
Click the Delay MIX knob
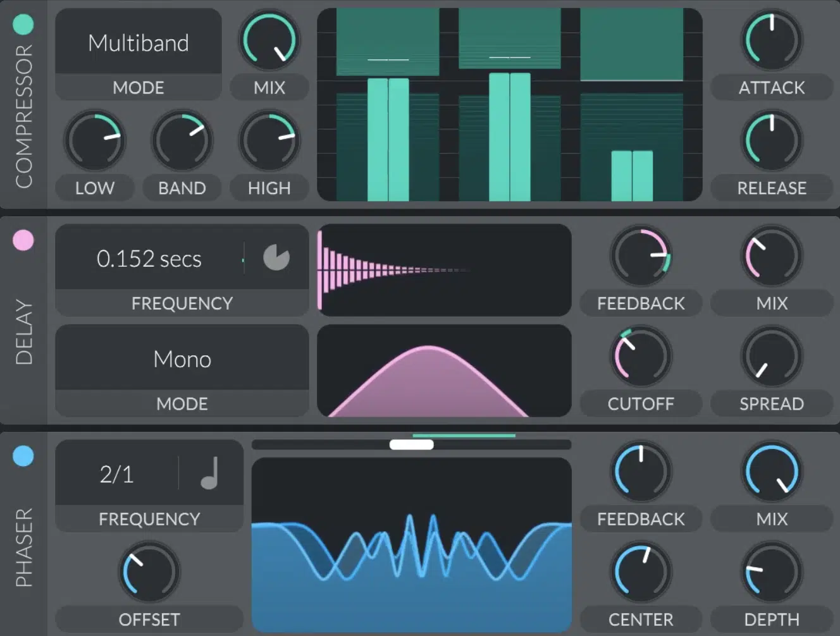[x=772, y=256]
